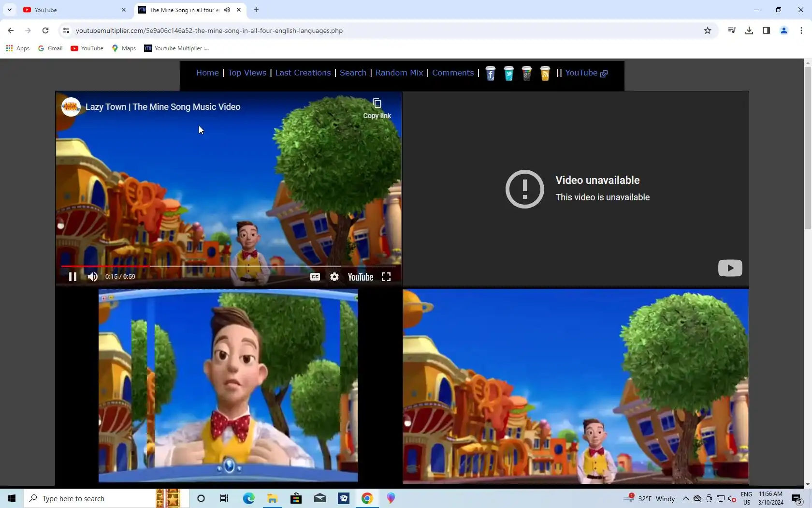Go to Home page link
This screenshot has height=508, width=812.
207,73
